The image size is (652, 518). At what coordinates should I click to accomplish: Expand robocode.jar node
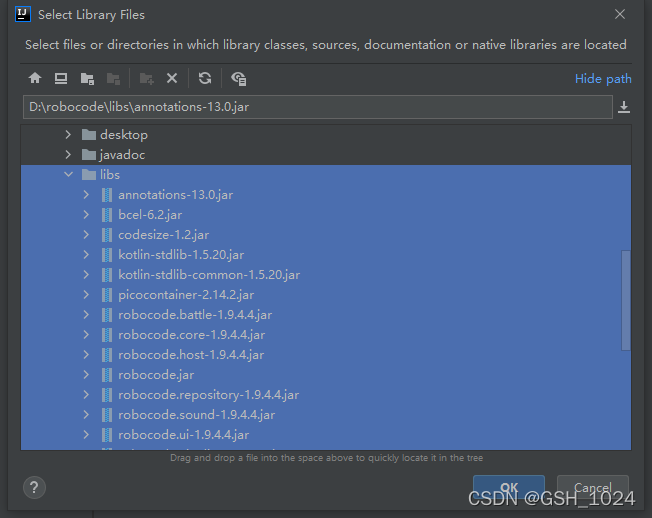[86, 375]
